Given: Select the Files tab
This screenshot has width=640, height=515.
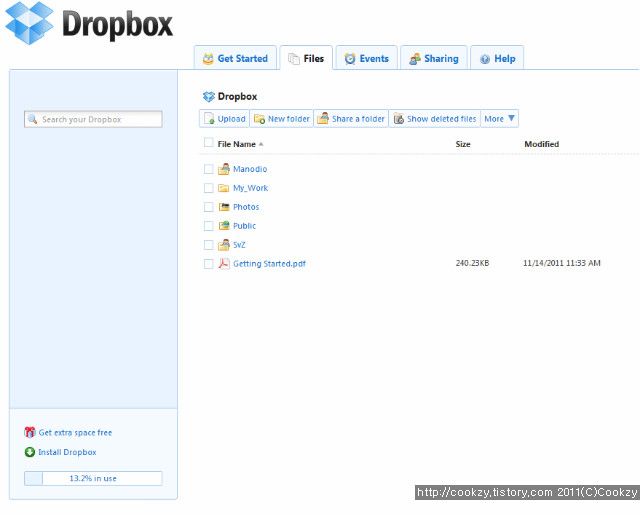Looking at the screenshot, I should [306, 58].
